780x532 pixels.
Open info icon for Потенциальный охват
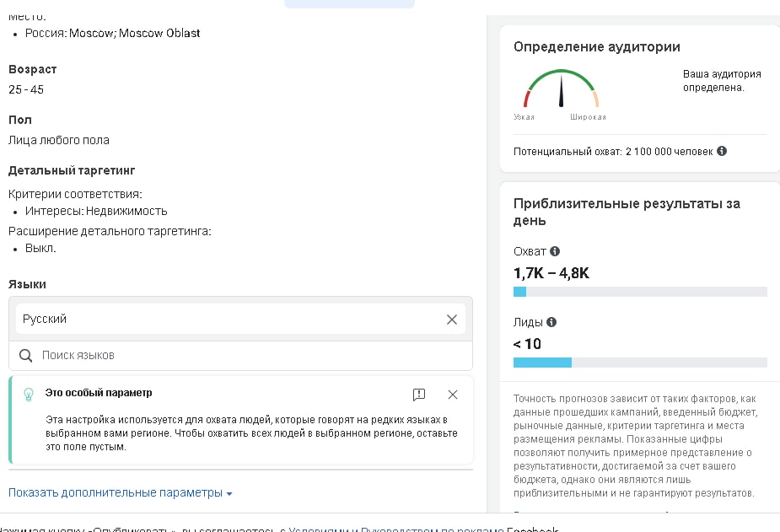click(722, 151)
